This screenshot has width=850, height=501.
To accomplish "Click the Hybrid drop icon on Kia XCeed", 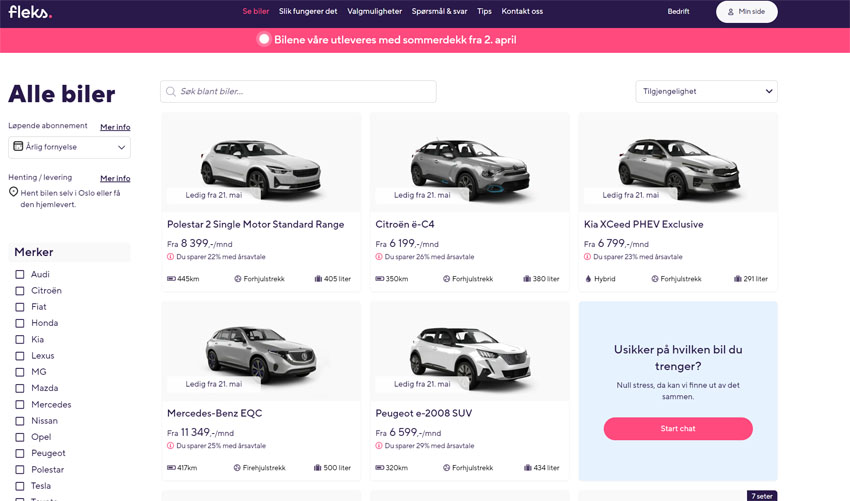I will (x=588, y=279).
